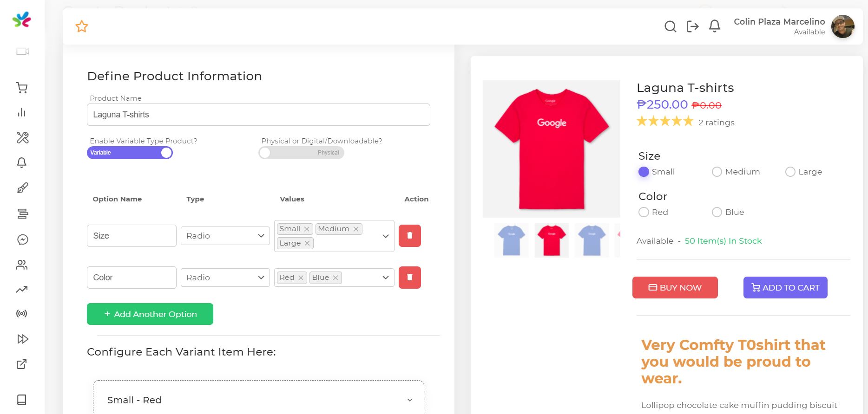Click Add Another Option button

[x=150, y=314]
